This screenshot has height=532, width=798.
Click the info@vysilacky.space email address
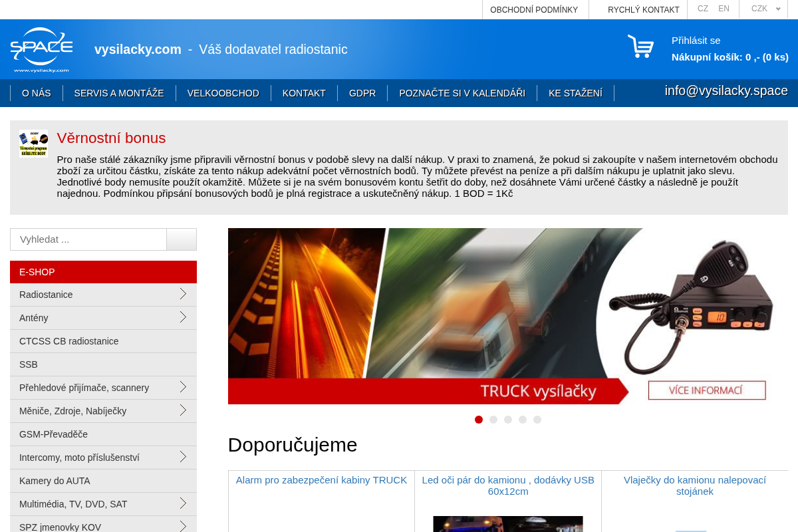(x=726, y=90)
